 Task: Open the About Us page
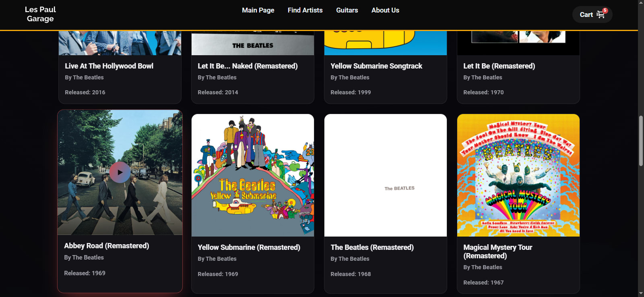click(385, 10)
